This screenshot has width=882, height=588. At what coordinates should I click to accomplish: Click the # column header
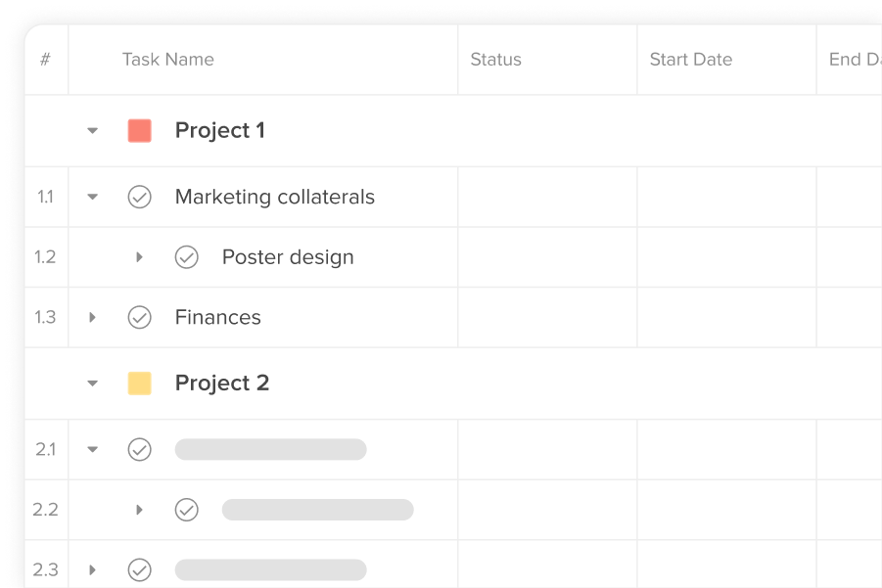pyautogui.click(x=46, y=60)
